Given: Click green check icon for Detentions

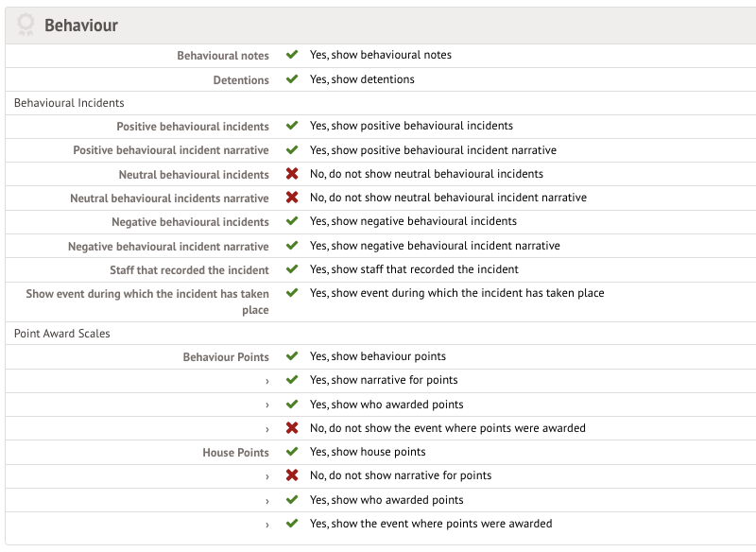Looking at the screenshot, I should [x=292, y=79].
